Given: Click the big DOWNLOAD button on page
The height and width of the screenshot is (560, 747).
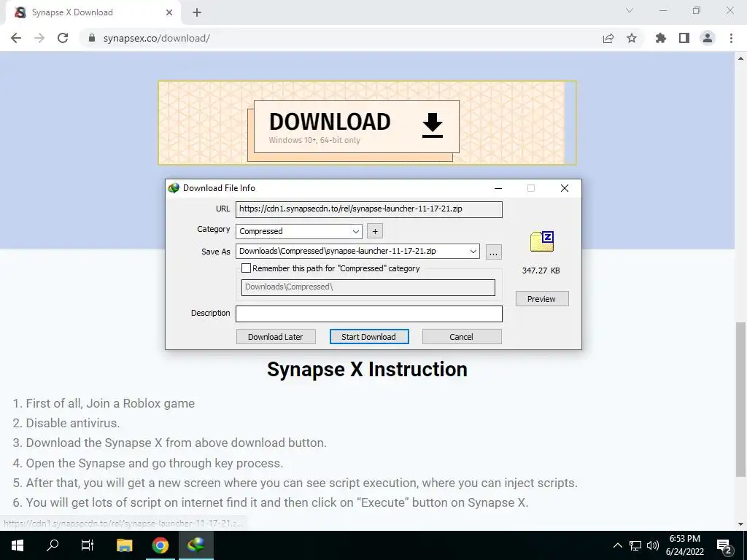Looking at the screenshot, I should point(356,126).
